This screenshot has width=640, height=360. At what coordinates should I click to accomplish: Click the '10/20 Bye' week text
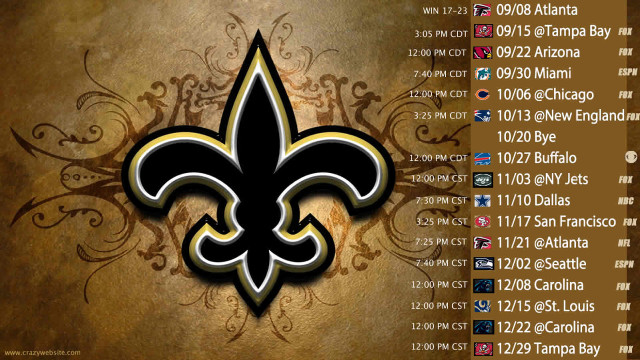526,137
